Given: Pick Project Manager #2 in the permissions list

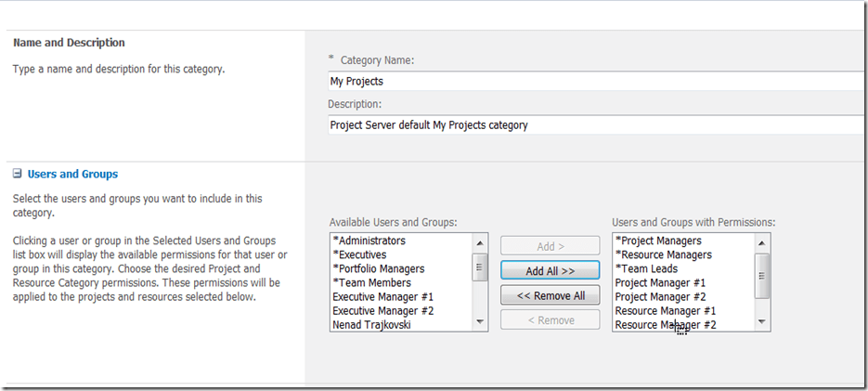Looking at the screenshot, I should [660, 296].
